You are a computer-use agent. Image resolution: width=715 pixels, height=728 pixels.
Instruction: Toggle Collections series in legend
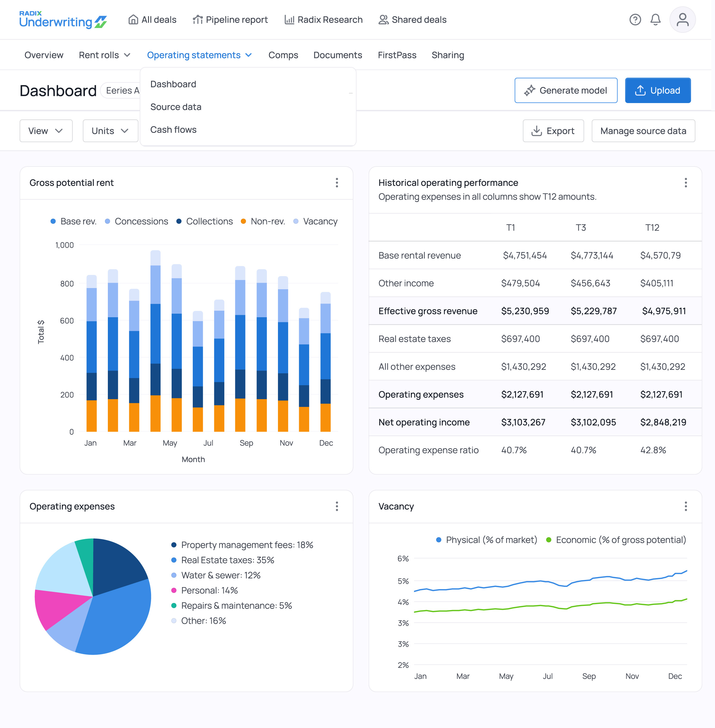click(205, 221)
